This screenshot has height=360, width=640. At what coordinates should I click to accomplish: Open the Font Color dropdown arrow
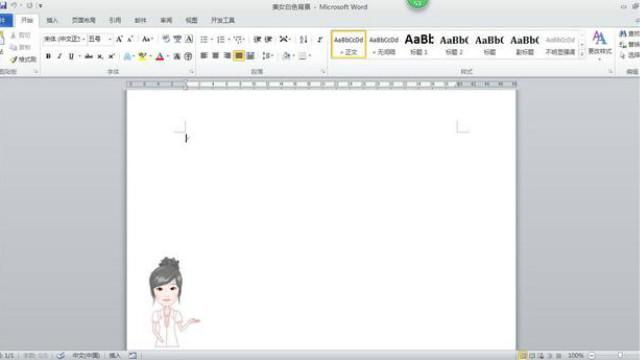coord(167,56)
